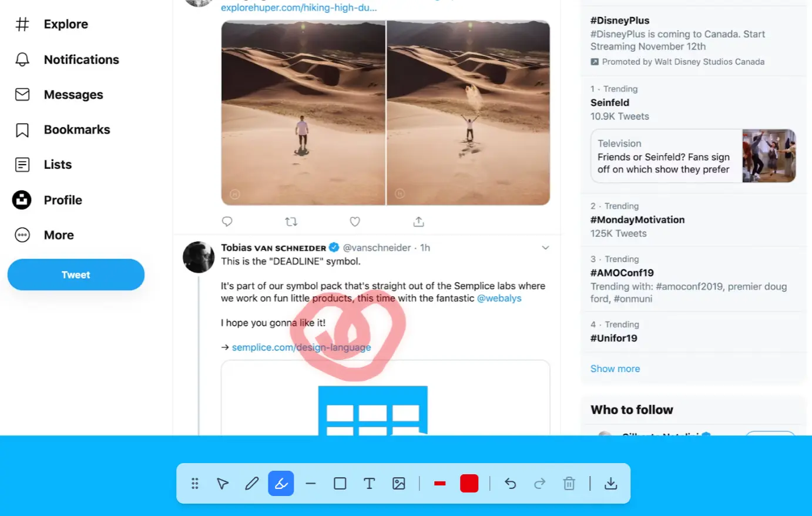Open Bookmarks from the navigation menu
Image resolution: width=812 pixels, height=516 pixels.
76,129
